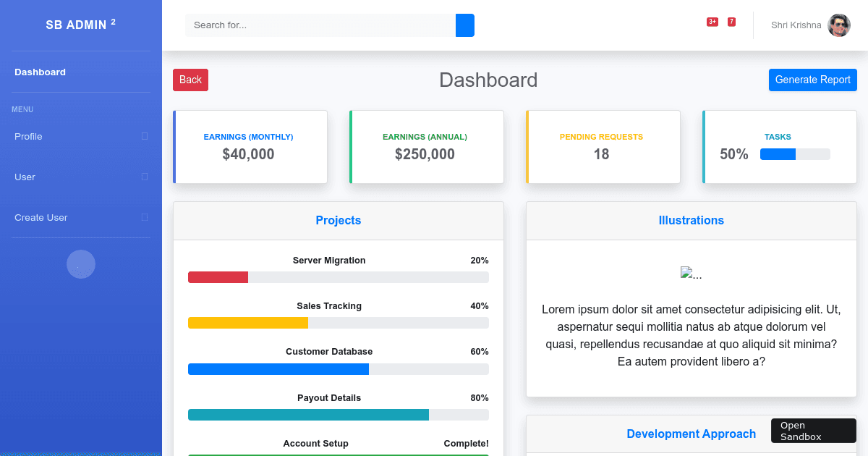
Task: Click the Server Migration progress bar
Action: [338, 277]
